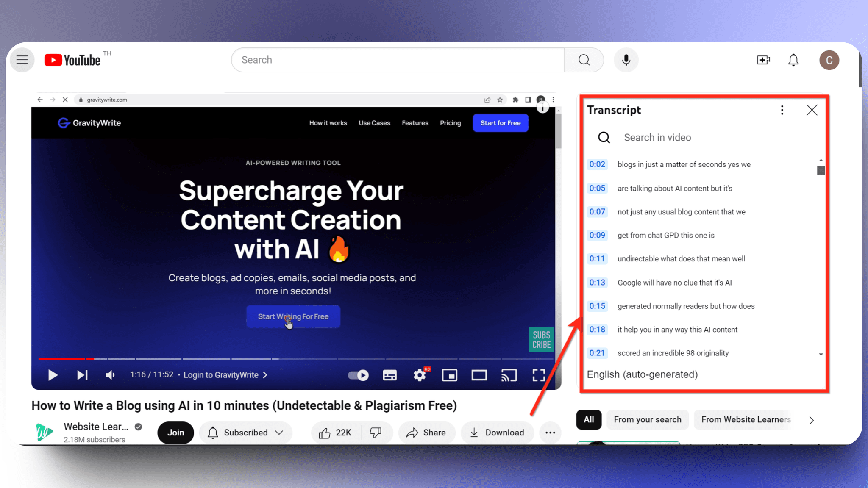Open YouTube notifications bell

coord(793,60)
